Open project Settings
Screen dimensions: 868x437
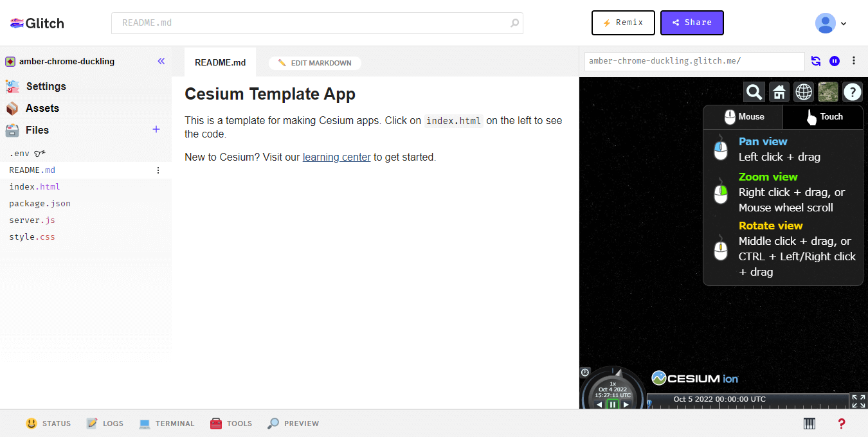(x=36, y=86)
